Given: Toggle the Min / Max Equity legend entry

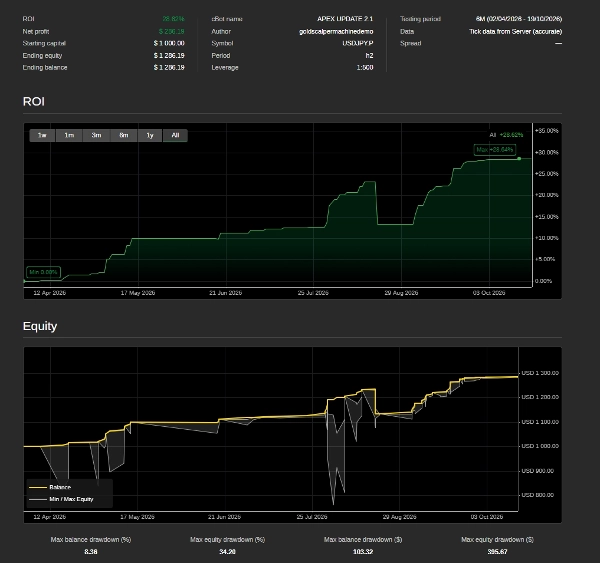Looking at the screenshot, I should point(61,499).
